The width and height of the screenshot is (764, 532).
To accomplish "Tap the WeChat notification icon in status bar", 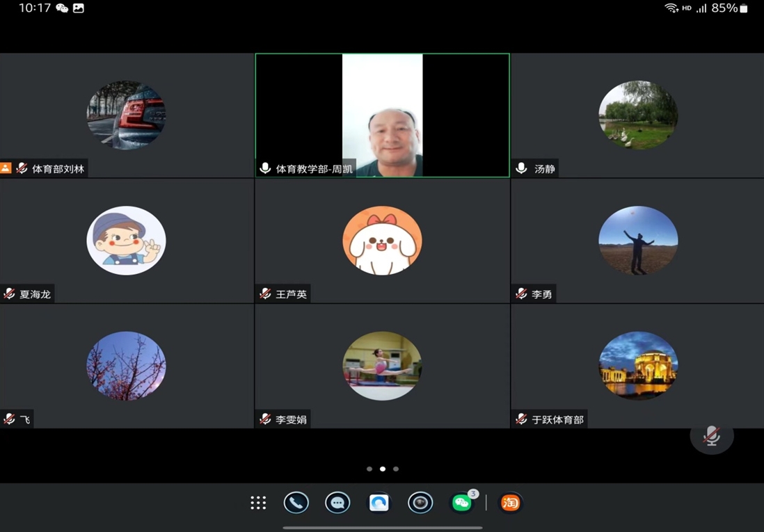I will click(62, 8).
